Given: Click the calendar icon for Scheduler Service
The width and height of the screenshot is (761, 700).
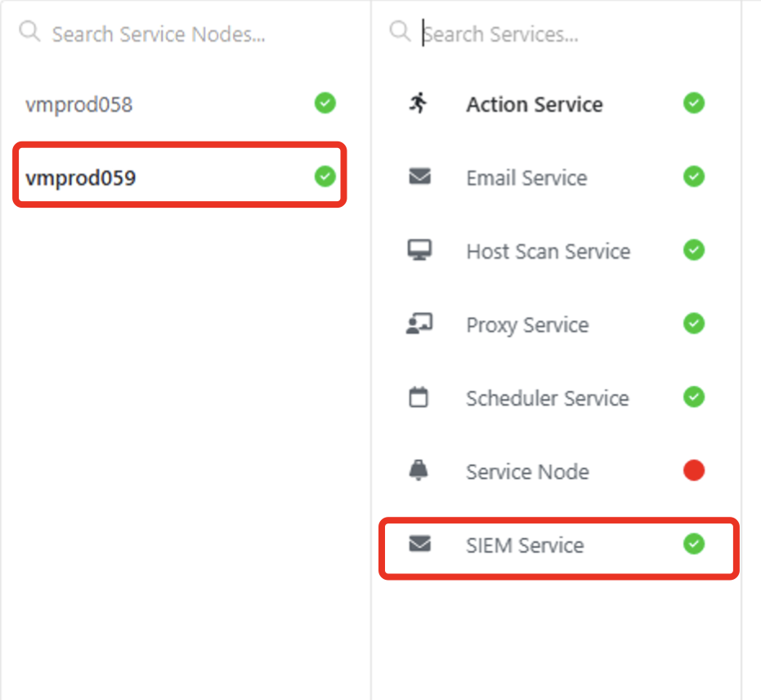Looking at the screenshot, I should pos(419,397).
